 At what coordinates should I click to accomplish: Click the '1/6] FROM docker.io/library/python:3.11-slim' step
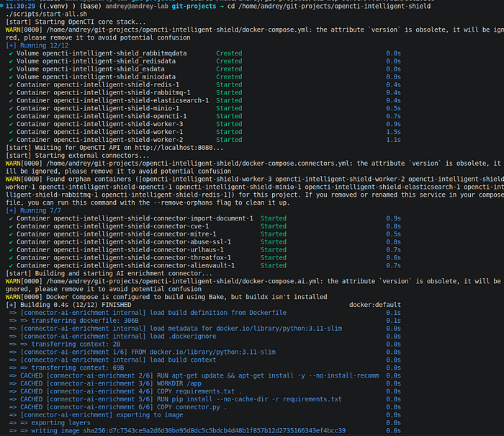[204, 352]
